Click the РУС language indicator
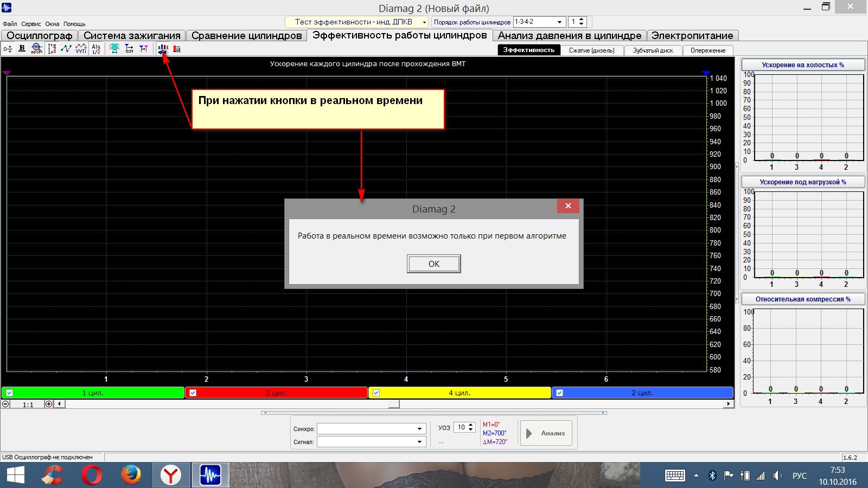 (x=799, y=476)
